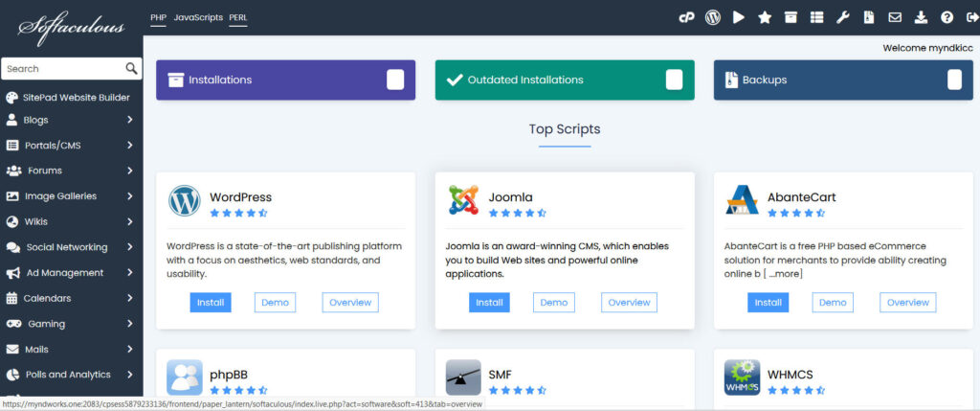Open email settings via the envelope icon
This screenshot has height=411, width=980.
click(x=895, y=17)
